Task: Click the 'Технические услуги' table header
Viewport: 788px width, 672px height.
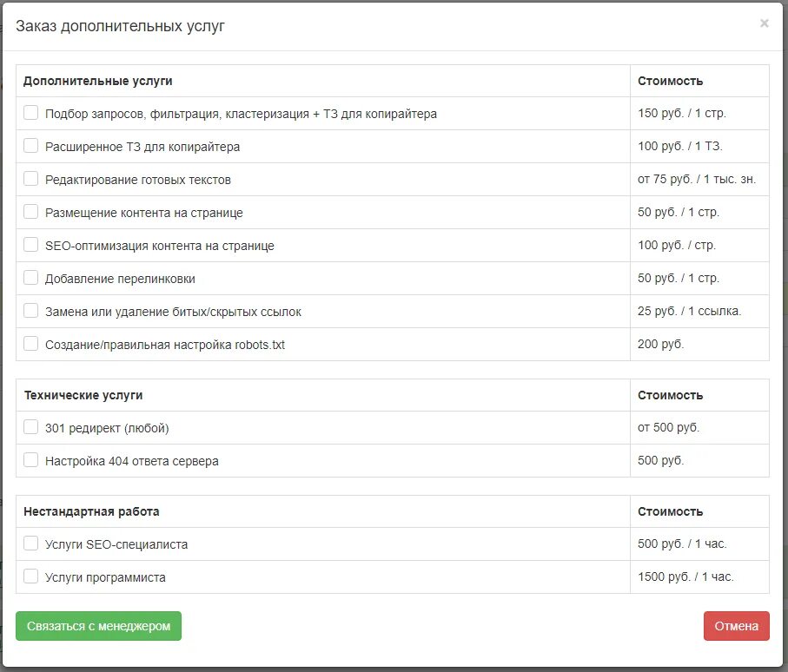Action: 83,395
